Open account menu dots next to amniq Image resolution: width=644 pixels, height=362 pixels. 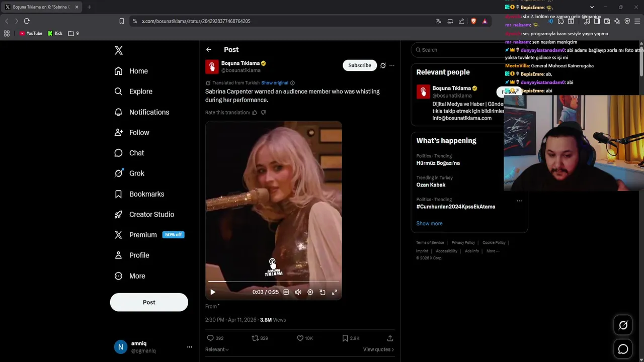coord(190,347)
